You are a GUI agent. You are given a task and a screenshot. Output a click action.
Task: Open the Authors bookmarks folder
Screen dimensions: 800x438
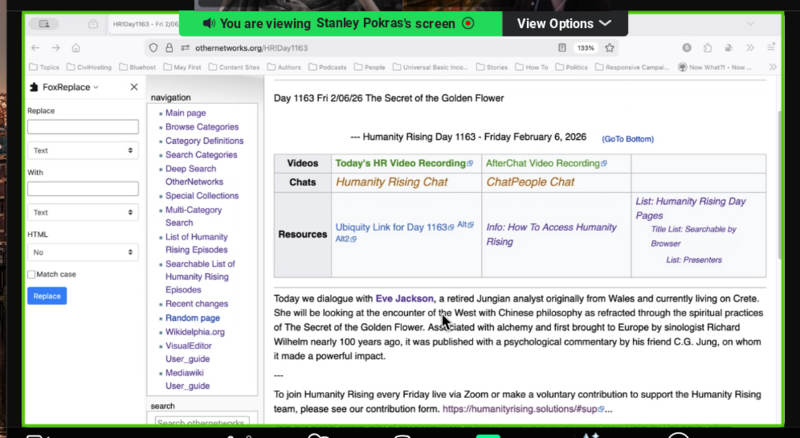pos(284,67)
